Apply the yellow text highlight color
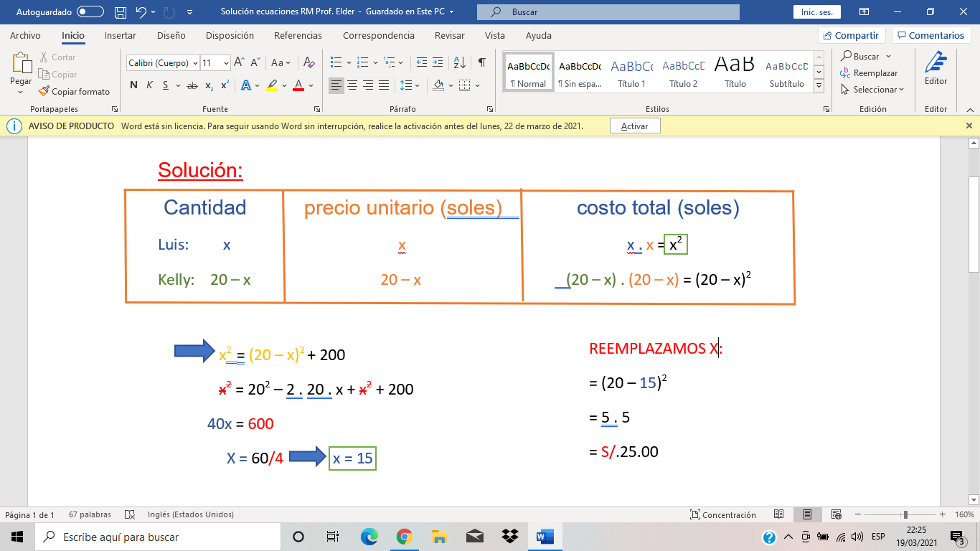Viewport: 980px width, 551px height. (x=271, y=85)
